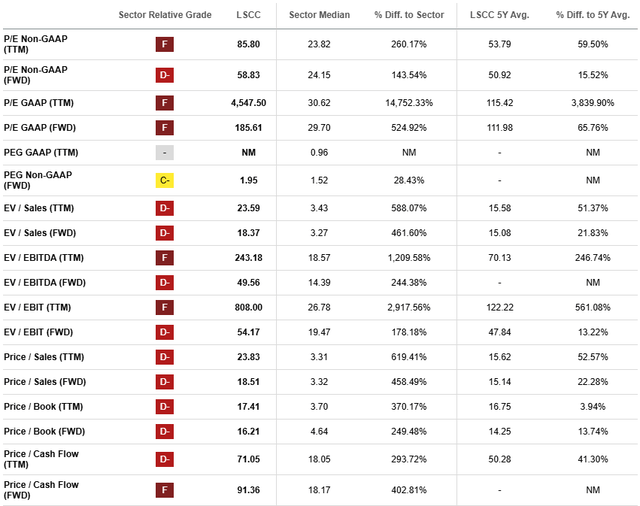This screenshot has height=506, width=640.
Task: Open the Price / Sales (FWD) metric label
Action: point(45,382)
